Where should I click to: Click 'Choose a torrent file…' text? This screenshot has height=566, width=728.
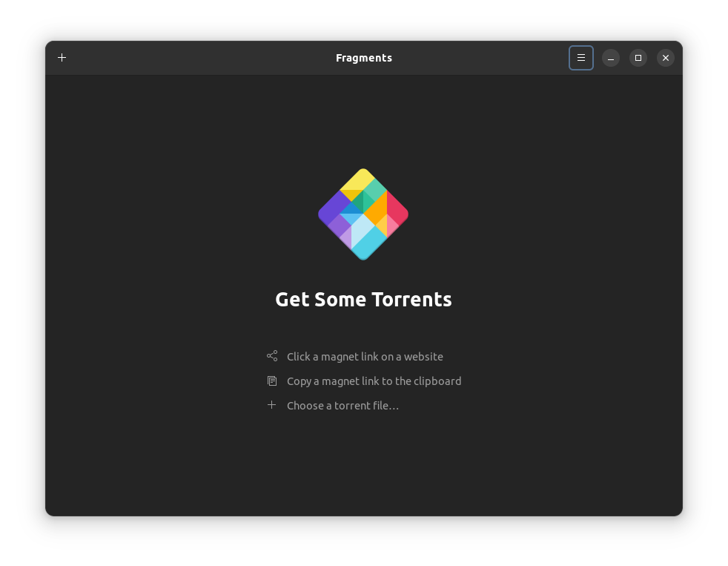[x=343, y=406]
